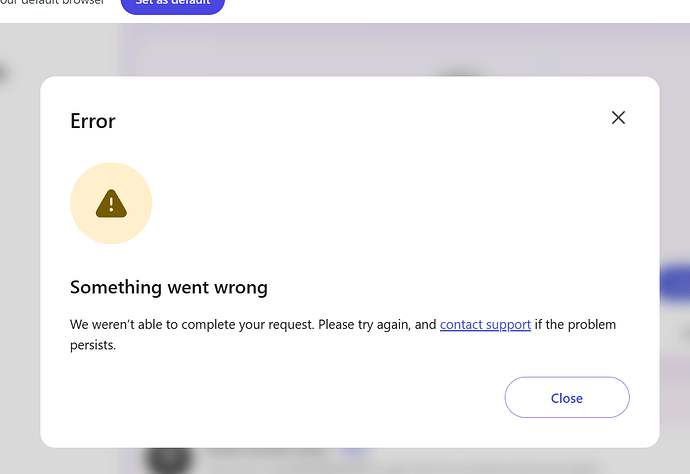The width and height of the screenshot is (690, 474).
Task: Click the blurred lavender panel above the dialog
Action: click(x=405, y=49)
